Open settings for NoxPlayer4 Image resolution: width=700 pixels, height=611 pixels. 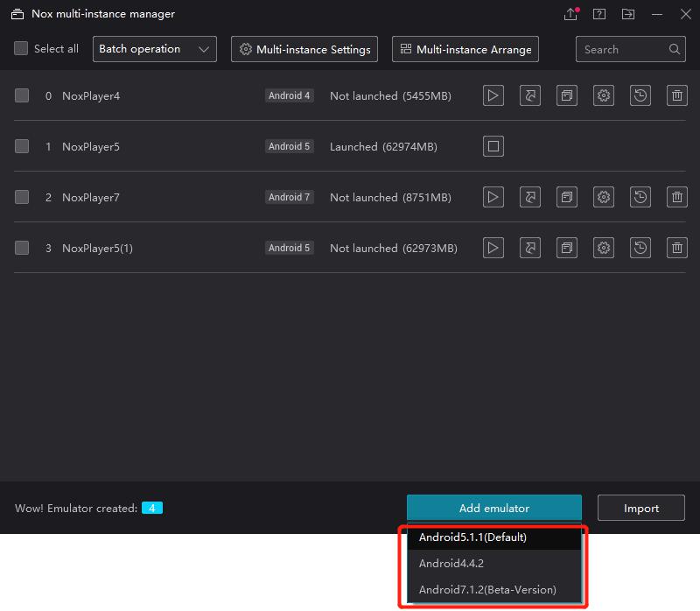coord(603,95)
